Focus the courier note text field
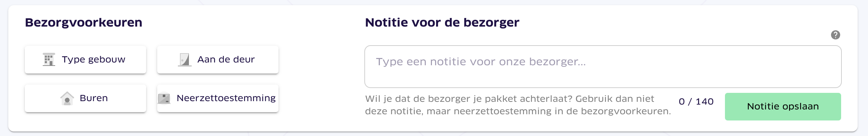 coord(603,67)
